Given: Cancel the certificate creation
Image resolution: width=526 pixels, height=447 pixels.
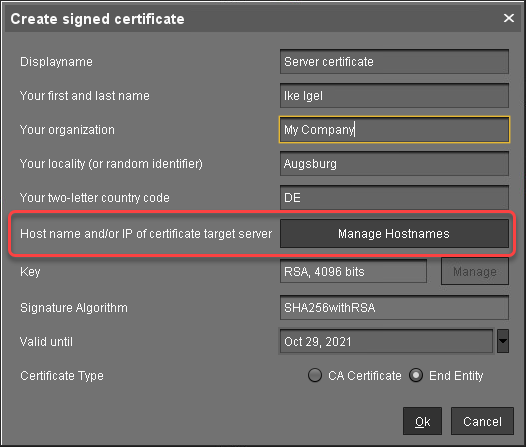Looking at the screenshot, I should (482, 421).
